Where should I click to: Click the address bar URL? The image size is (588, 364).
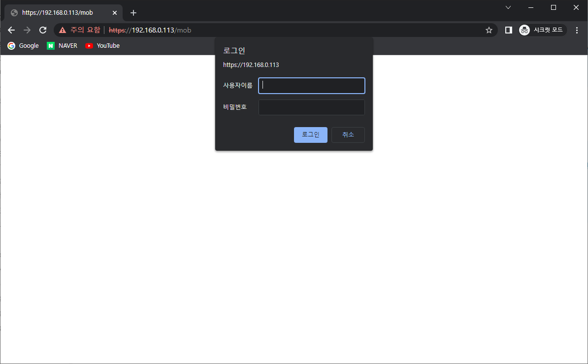pos(150,30)
